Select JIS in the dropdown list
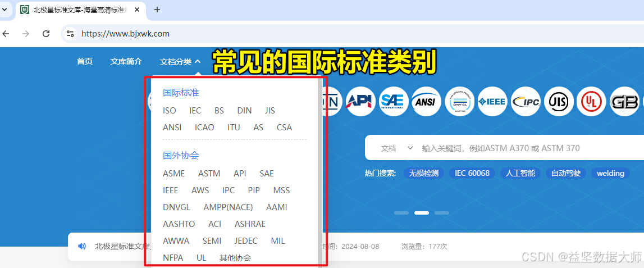 270,111
